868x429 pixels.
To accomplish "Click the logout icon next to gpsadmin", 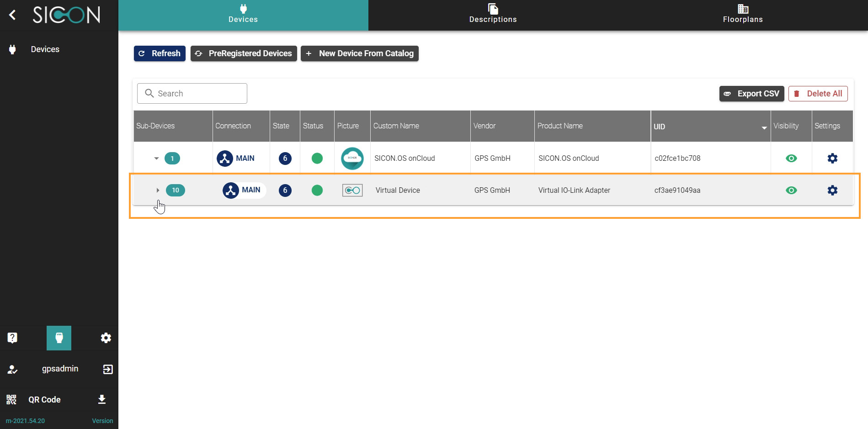I will (x=108, y=369).
